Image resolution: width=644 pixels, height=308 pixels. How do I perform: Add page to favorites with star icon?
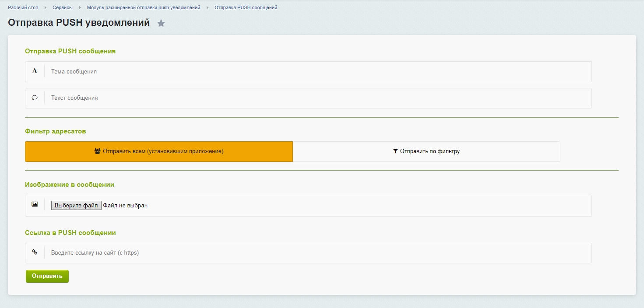(161, 24)
